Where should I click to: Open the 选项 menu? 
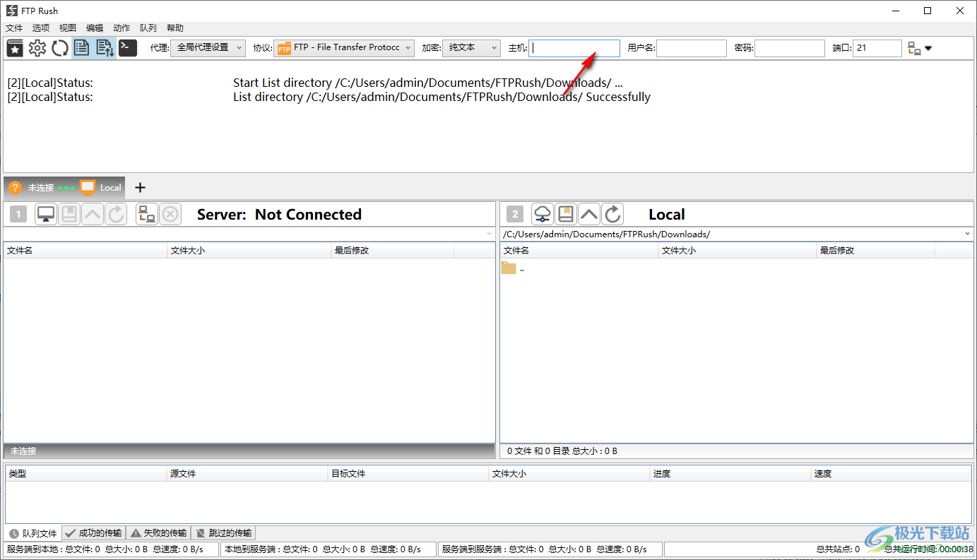click(x=41, y=28)
